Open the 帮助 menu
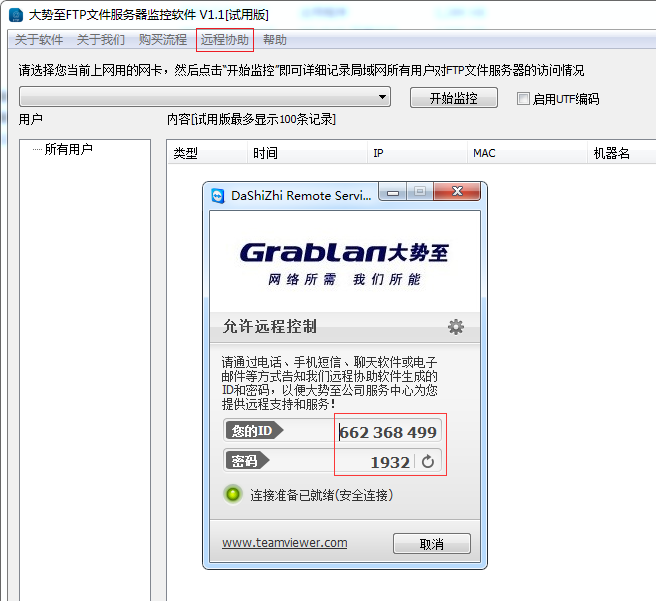The image size is (656, 601). (x=275, y=40)
